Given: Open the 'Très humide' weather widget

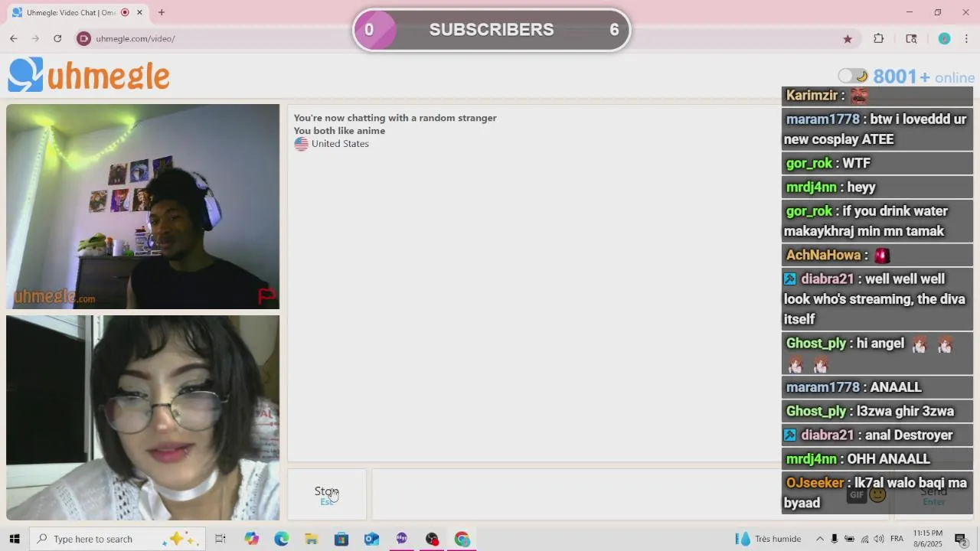Looking at the screenshot, I should 769,539.
